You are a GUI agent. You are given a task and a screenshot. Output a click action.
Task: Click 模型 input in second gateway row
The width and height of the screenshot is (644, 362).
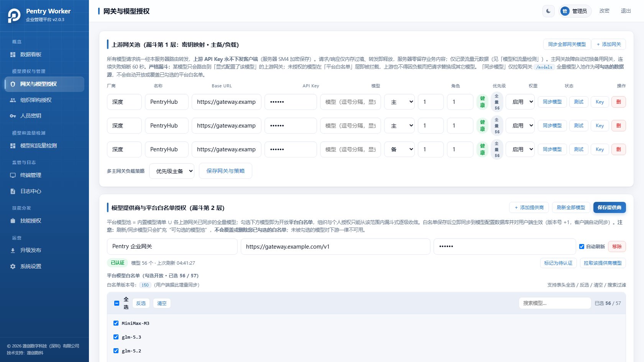350,126
